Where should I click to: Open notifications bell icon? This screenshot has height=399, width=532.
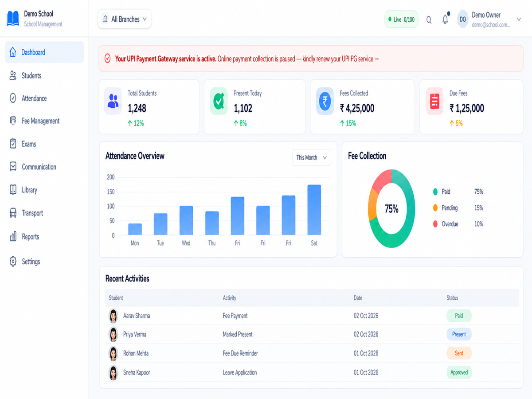click(445, 19)
